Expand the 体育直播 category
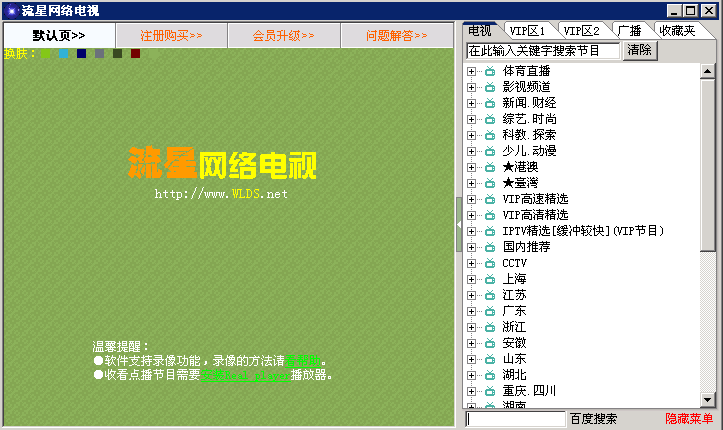723x430 pixels. (x=471, y=71)
